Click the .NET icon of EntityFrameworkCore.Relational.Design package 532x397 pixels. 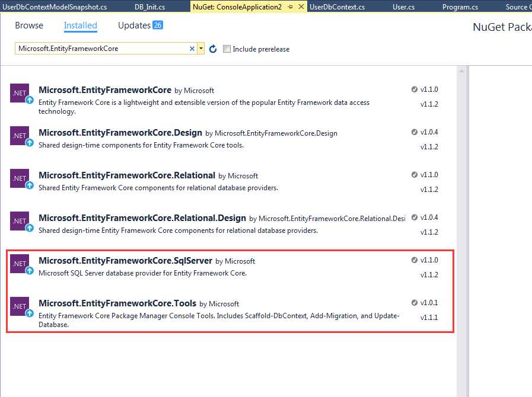(x=20, y=221)
